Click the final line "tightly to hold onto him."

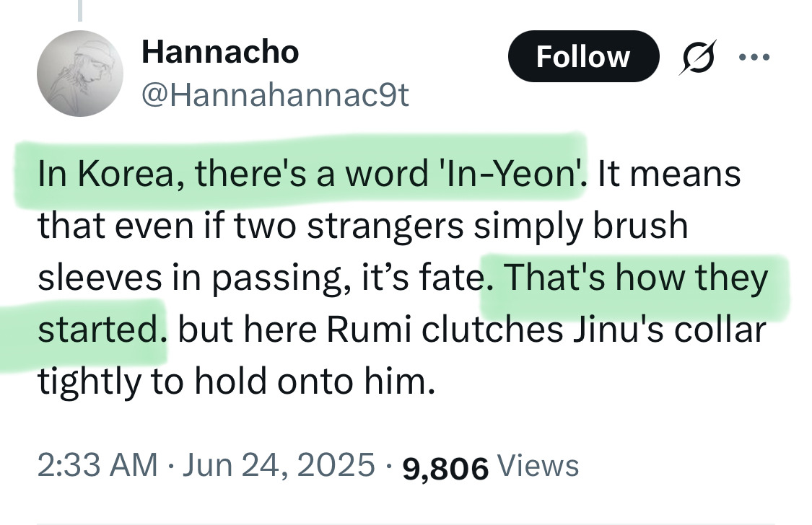tap(237, 382)
